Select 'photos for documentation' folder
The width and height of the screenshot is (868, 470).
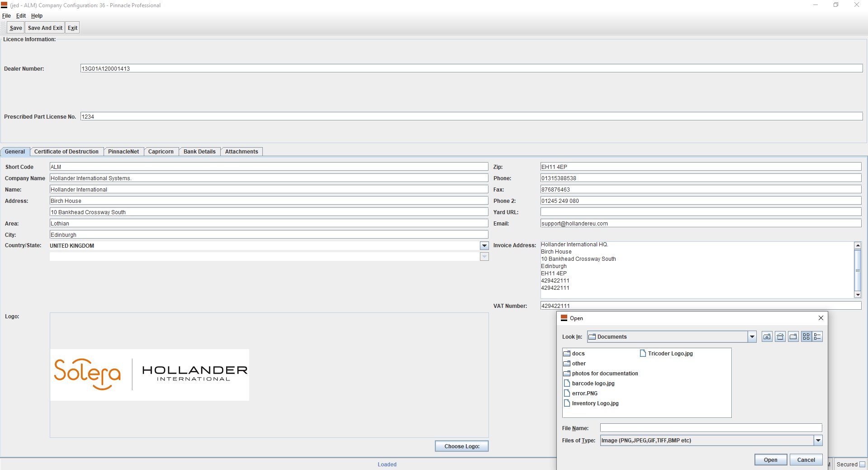[x=601, y=373]
